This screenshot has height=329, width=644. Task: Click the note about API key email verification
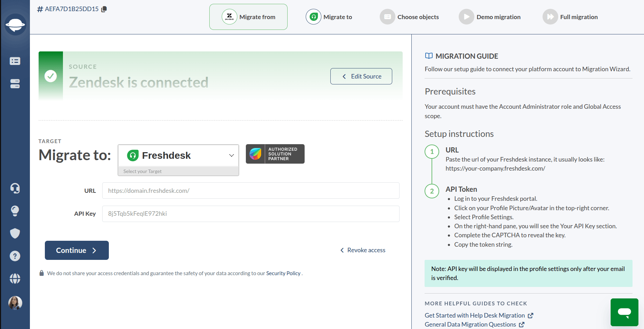pos(528,273)
